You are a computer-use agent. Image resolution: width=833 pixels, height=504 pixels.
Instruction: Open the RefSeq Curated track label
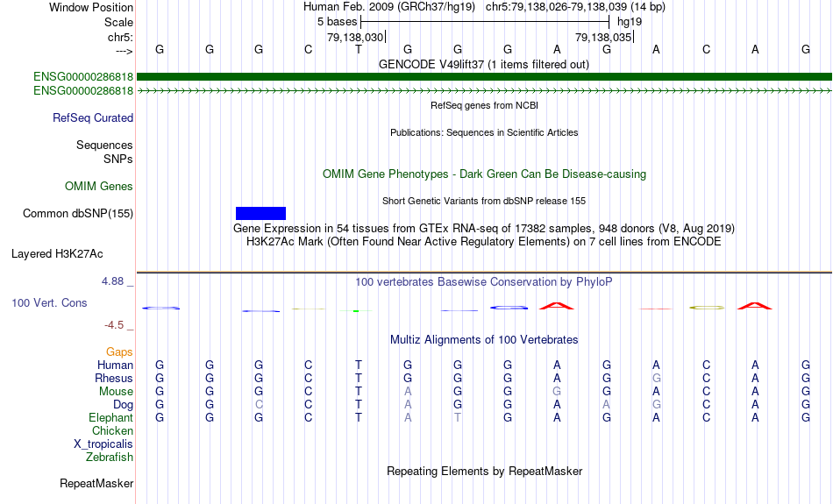tap(93, 118)
